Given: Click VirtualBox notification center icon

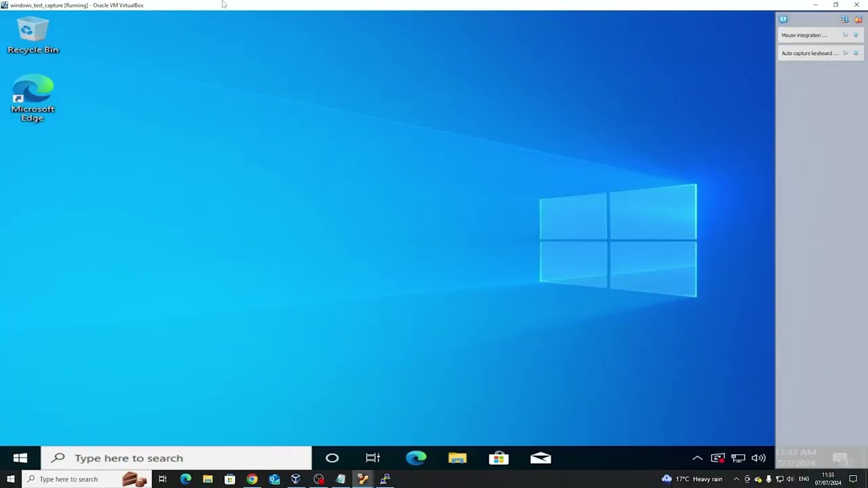Looking at the screenshot, I should (x=783, y=20).
